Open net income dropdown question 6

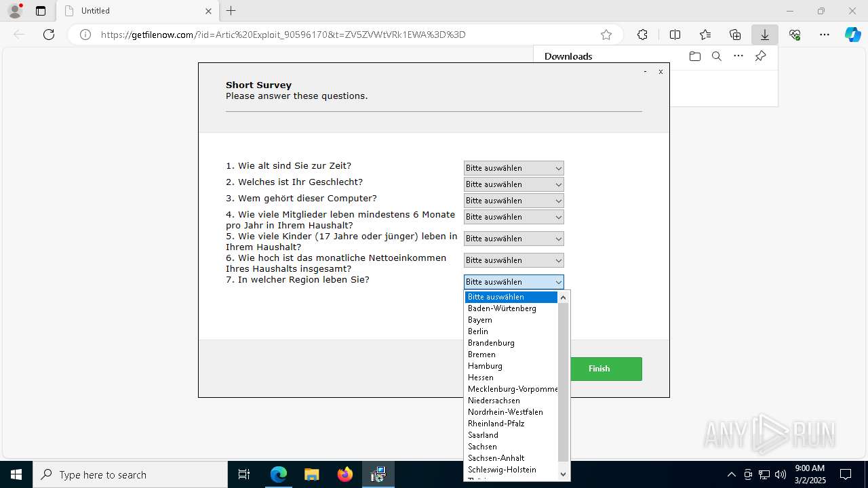point(514,260)
